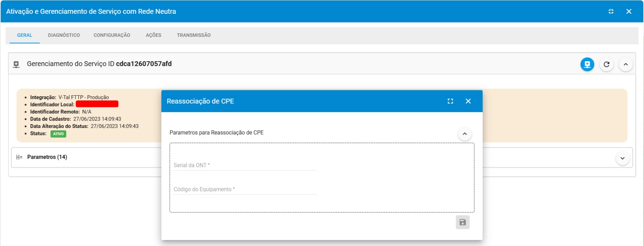This screenshot has height=246, width=644.
Task: Expand the Parametros (14) section
Action: pos(622,158)
